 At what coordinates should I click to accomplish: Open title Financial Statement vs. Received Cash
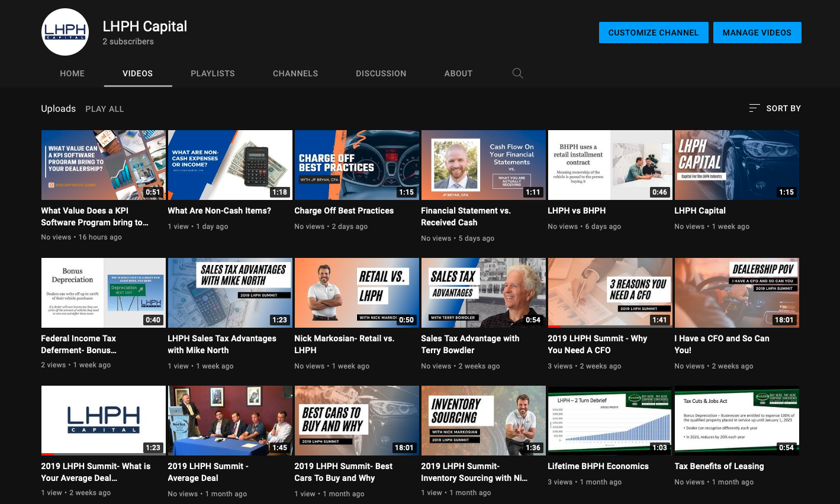click(x=466, y=217)
